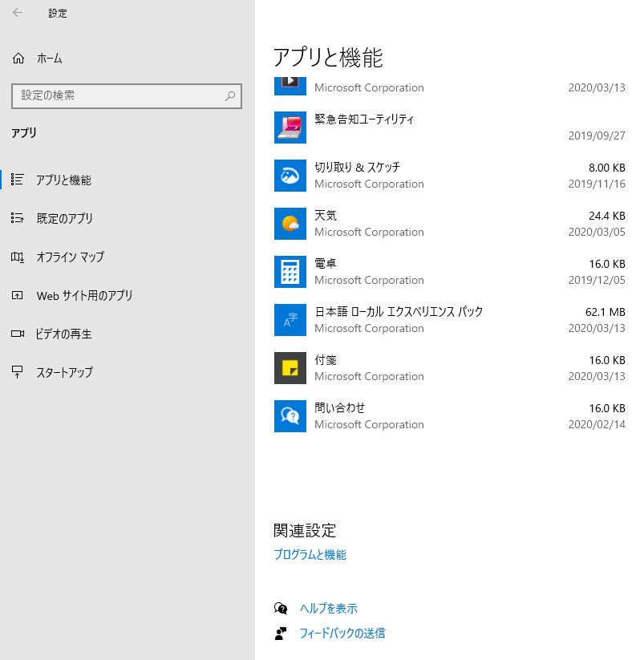Open the ホーム settings page

tap(50, 59)
